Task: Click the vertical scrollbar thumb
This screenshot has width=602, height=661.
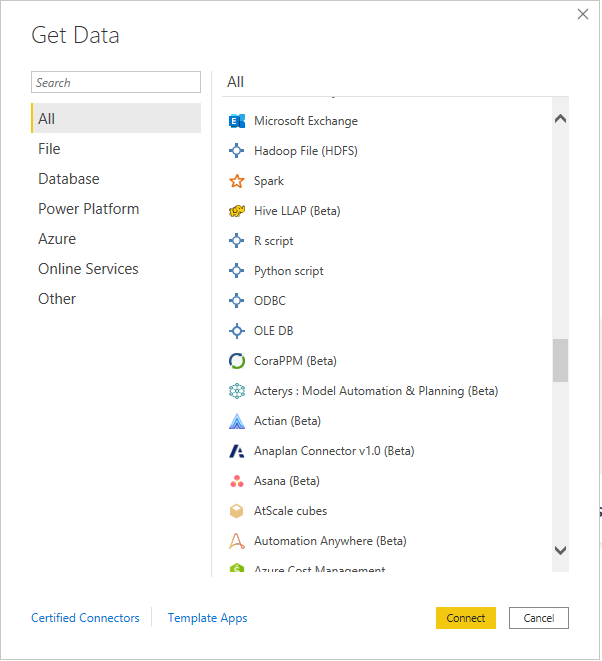Action: pyautogui.click(x=560, y=360)
